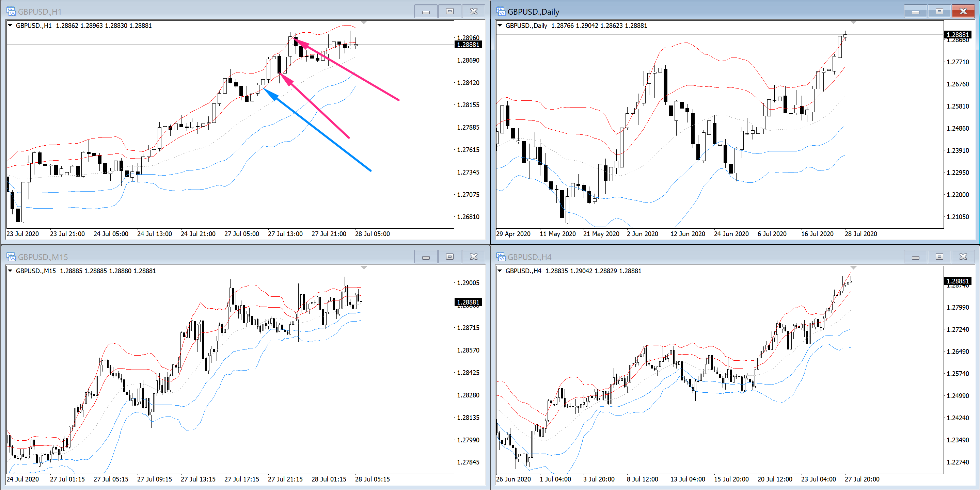This screenshot has width=980, height=490.
Task: Close the GBPUSD.,Daily chart window
Action: pyautogui.click(x=963, y=12)
